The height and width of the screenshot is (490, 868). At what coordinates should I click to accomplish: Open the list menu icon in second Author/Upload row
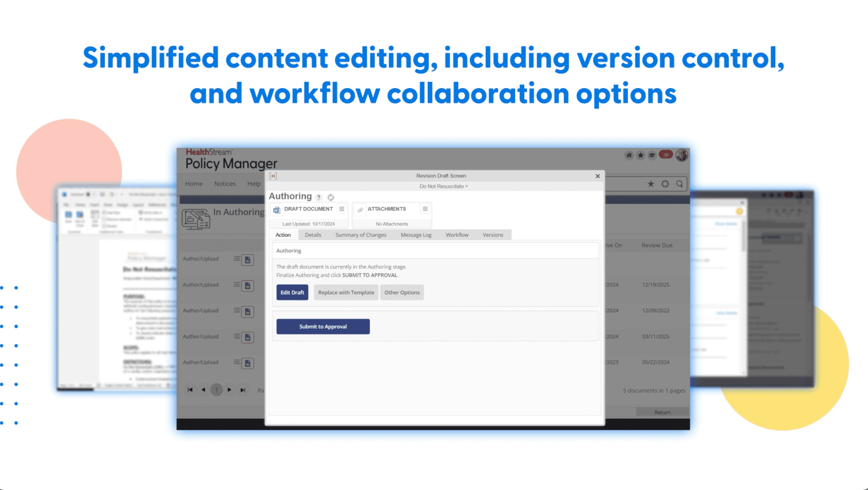237,285
